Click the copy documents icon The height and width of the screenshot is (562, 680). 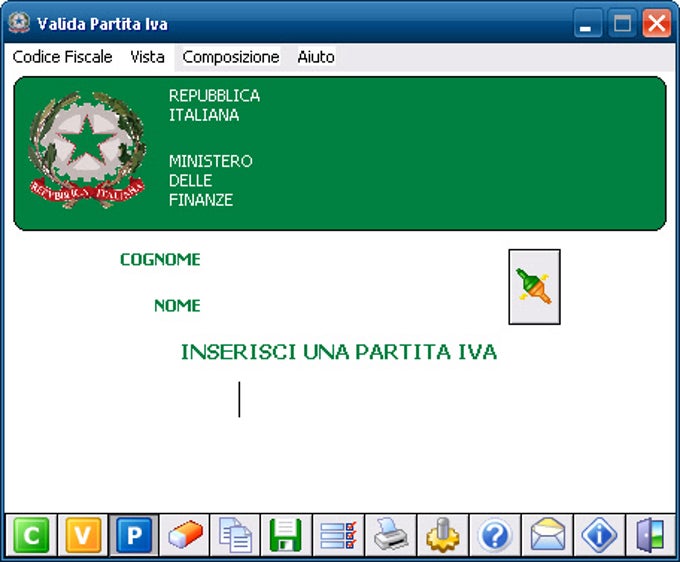point(235,535)
